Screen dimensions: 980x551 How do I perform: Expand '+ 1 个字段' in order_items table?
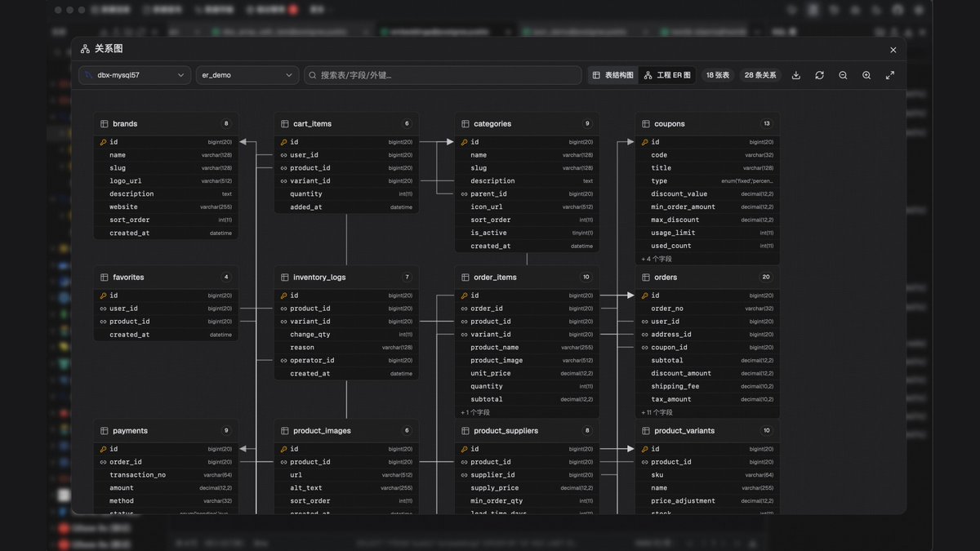[475, 412]
